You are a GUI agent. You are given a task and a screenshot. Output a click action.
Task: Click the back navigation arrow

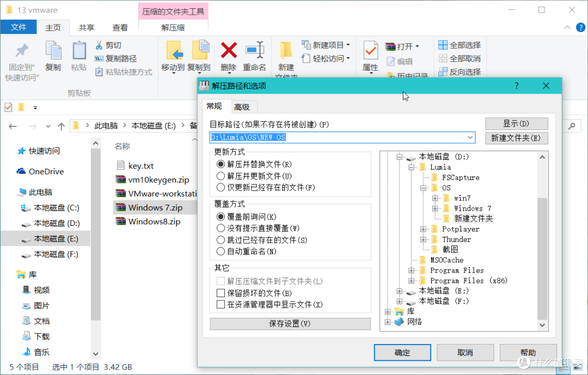point(13,126)
